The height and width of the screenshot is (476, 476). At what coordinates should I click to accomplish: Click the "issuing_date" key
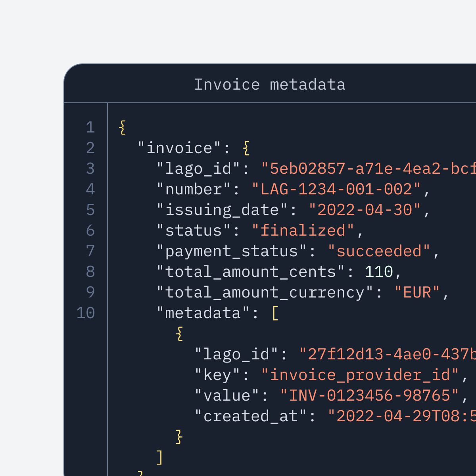click(x=222, y=210)
